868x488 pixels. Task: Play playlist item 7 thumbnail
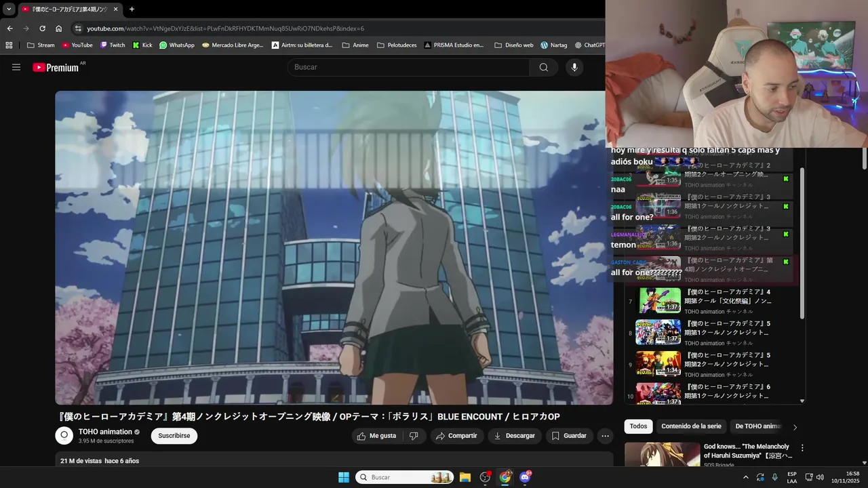(658, 300)
